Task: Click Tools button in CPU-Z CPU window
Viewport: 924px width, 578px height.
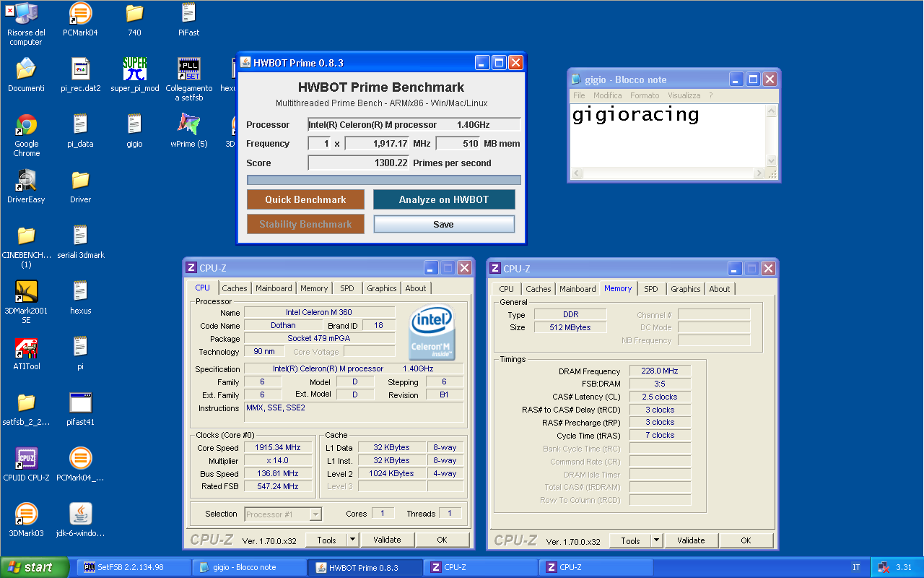Action: pyautogui.click(x=326, y=540)
